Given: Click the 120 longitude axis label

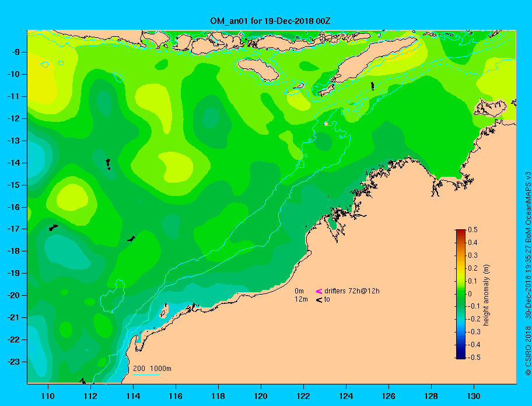Looking at the screenshot, I should [x=261, y=396].
